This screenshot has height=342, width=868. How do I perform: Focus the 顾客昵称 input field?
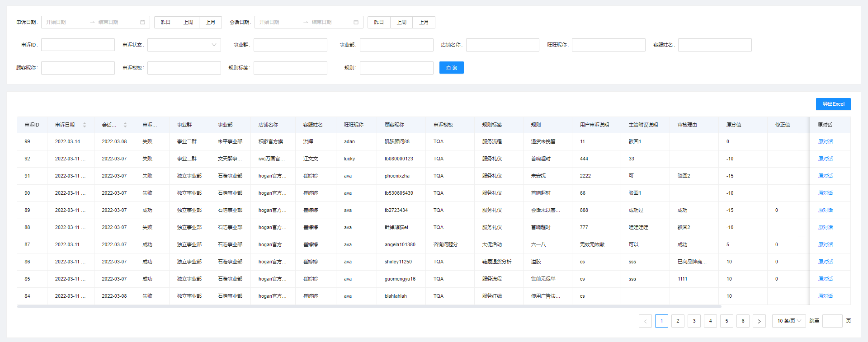(x=78, y=68)
